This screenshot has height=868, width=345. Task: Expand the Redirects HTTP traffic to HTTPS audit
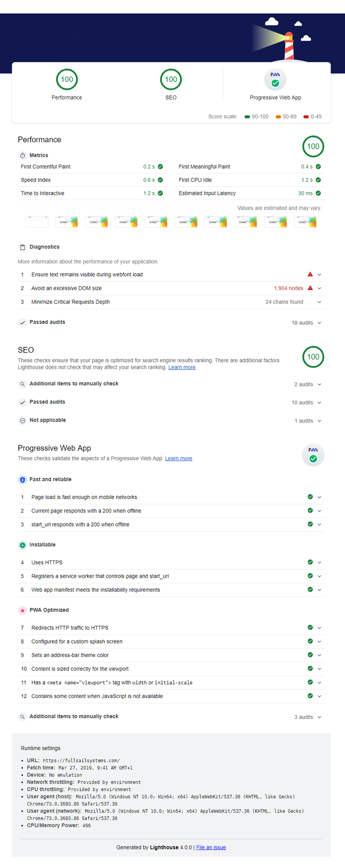[x=319, y=628]
